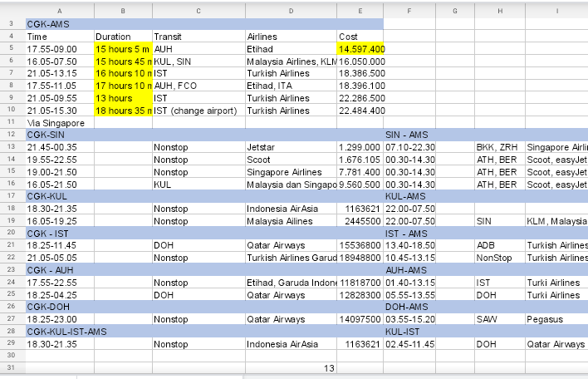Select the '15 hours 5 m' duration cell
Viewport: 588px width, 379px height.
point(124,49)
